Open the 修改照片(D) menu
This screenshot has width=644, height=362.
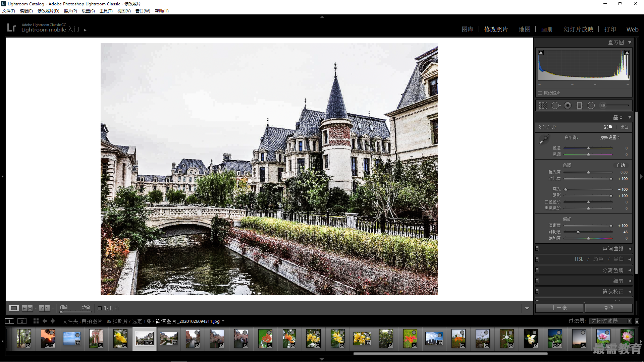48,11
